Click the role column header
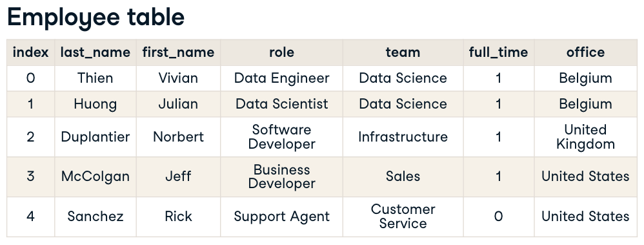The height and width of the screenshot is (245, 644). point(282,52)
